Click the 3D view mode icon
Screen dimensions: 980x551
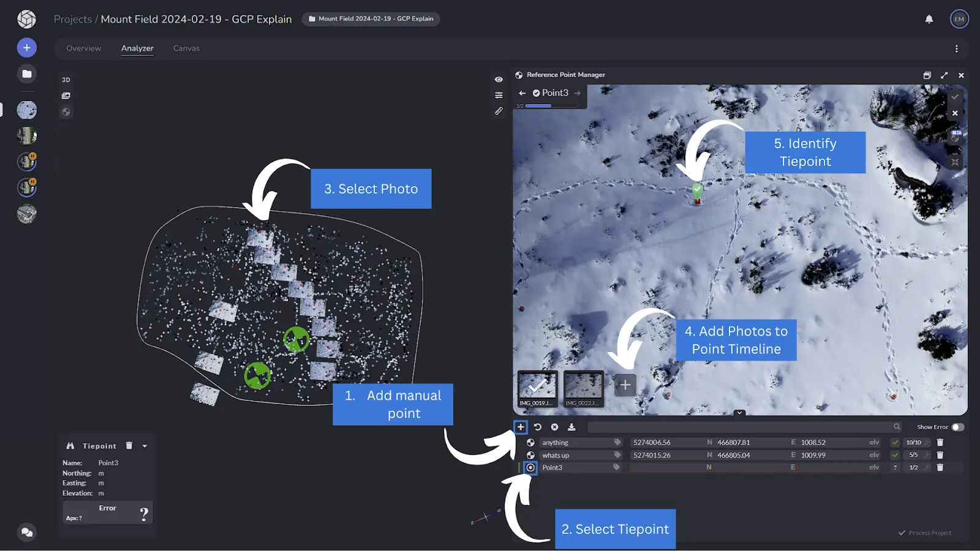point(66,80)
